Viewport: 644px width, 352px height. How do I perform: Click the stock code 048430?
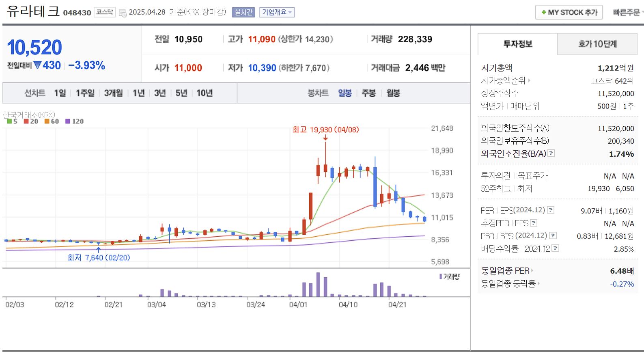tap(77, 13)
